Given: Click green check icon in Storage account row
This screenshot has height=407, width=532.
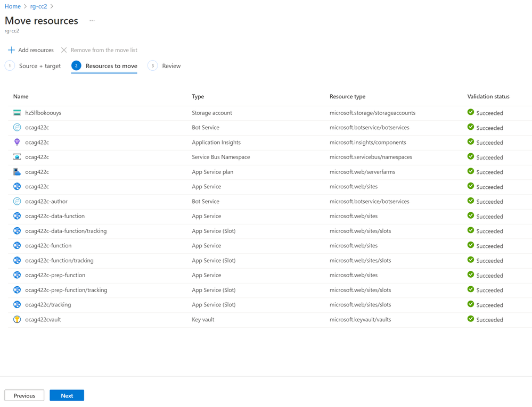Looking at the screenshot, I should (x=471, y=112).
